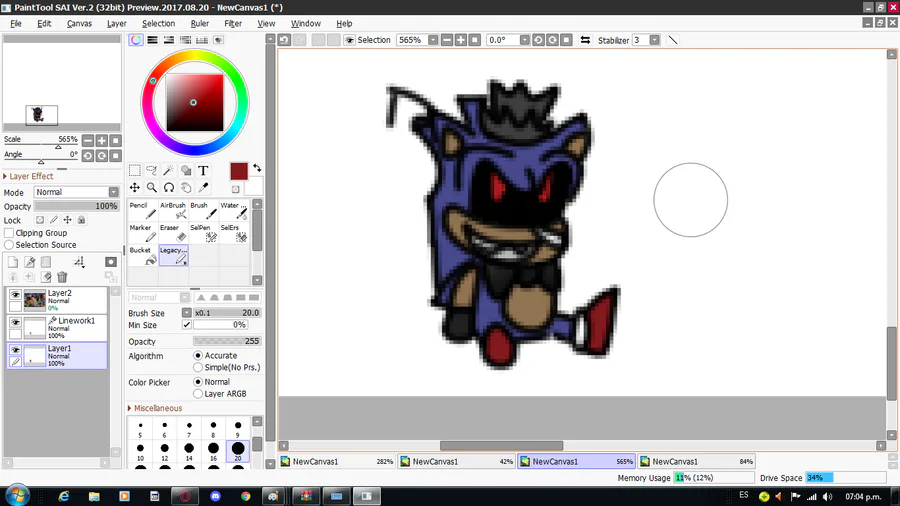Select Layer1 in the layer list
This screenshot has height=506, width=900.
coord(57,356)
